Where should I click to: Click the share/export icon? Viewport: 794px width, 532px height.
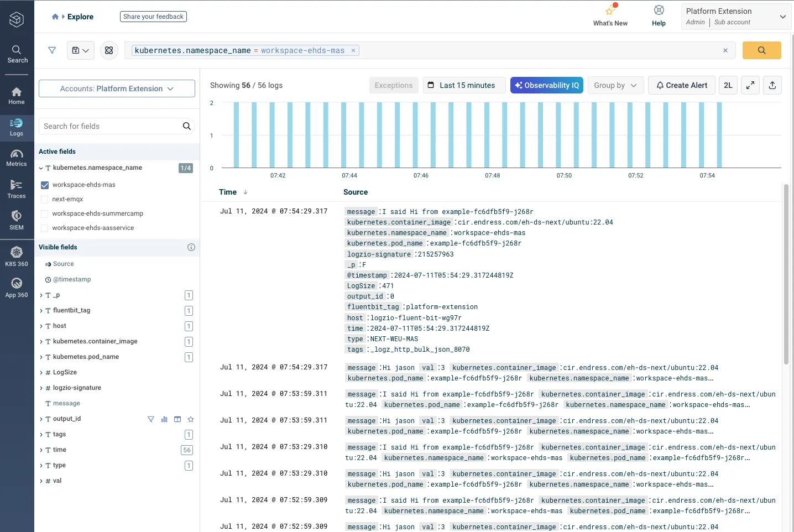pos(772,85)
